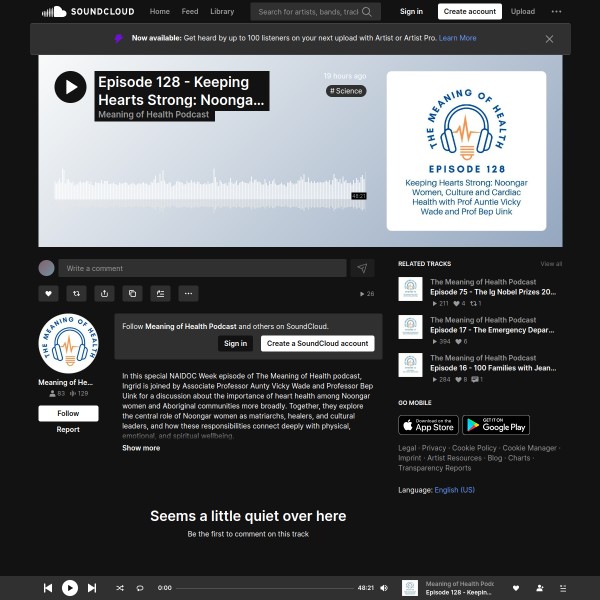This screenshot has width=600, height=600.
Task: Toggle follow artist icon in the player bar
Action: 540,588
